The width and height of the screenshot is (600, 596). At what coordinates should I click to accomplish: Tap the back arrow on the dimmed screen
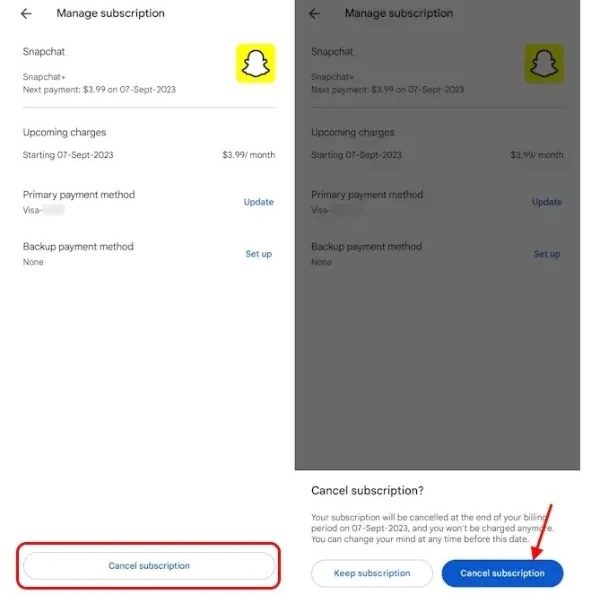(314, 14)
